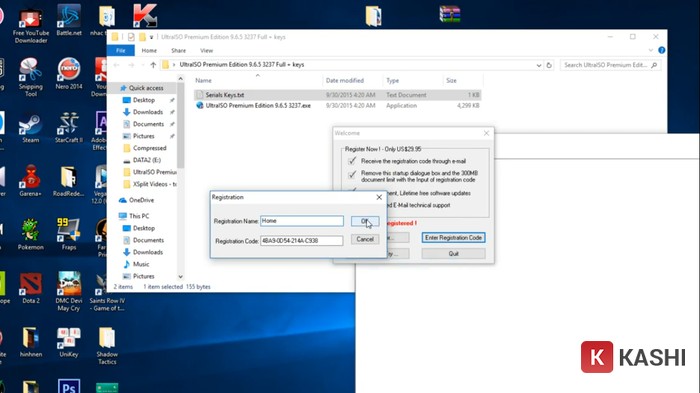Expand the address bar history dropdown
This screenshot has width=700, height=393.
(x=539, y=65)
